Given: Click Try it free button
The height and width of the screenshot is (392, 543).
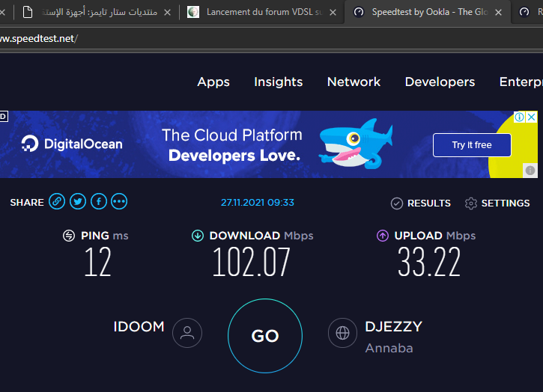Looking at the screenshot, I should click(472, 145).
